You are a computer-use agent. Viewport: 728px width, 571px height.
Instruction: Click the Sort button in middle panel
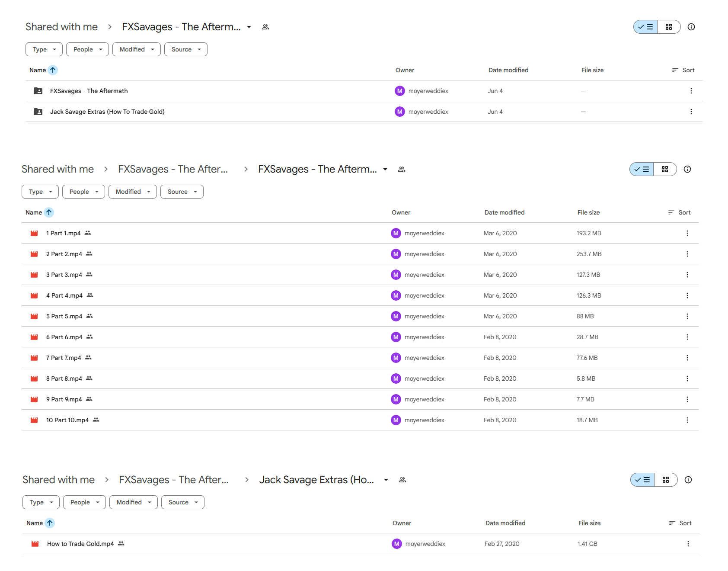pos(679,212)
